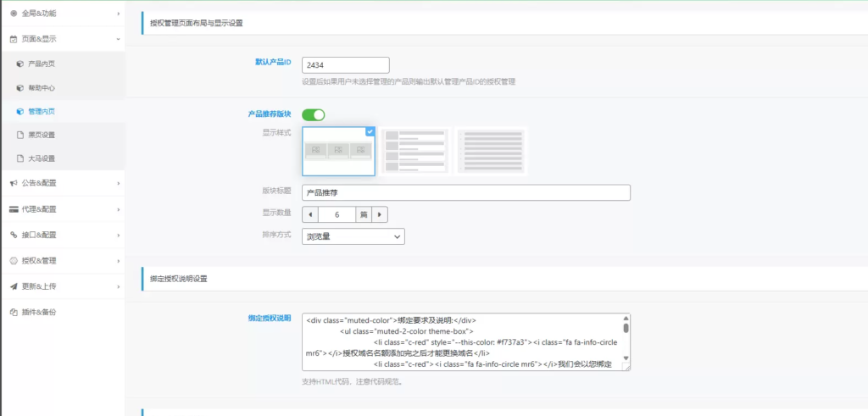Click the 显示数量 number field showing 6
The width and height of the screenshot is (868, 416).
pyautogui.click(x=337, y=214)
